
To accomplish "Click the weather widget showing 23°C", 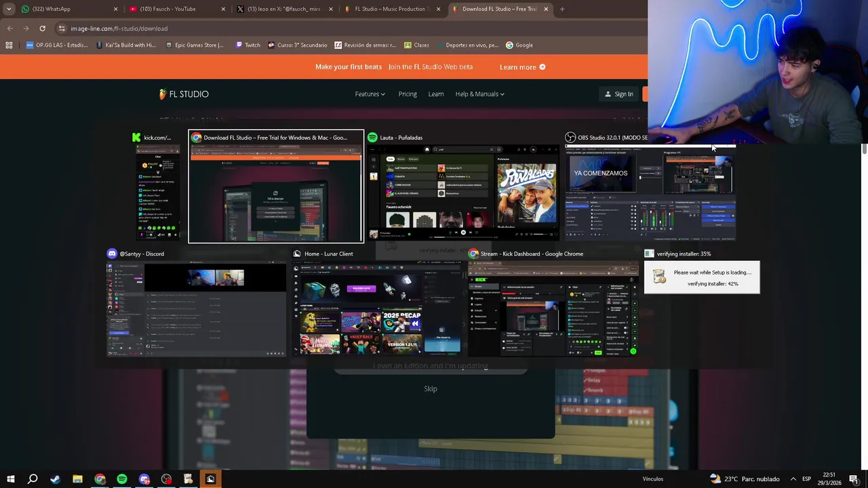I will pos(745,479).
